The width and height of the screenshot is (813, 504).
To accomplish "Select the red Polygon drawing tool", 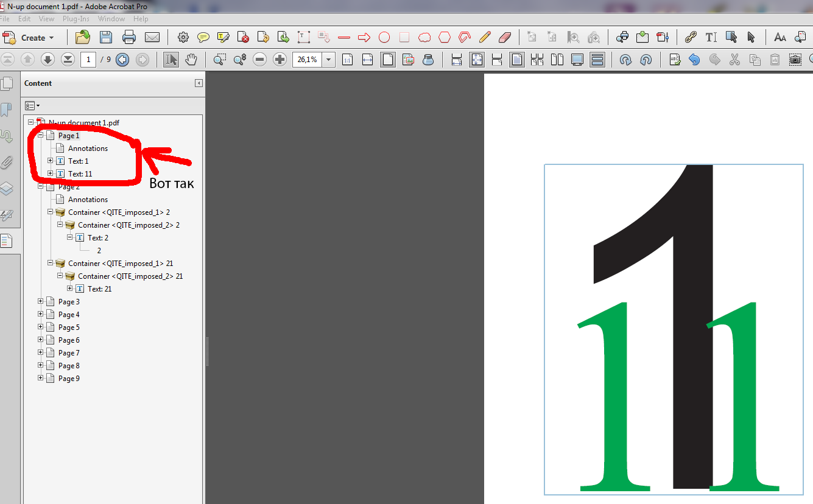I will 445,37.
